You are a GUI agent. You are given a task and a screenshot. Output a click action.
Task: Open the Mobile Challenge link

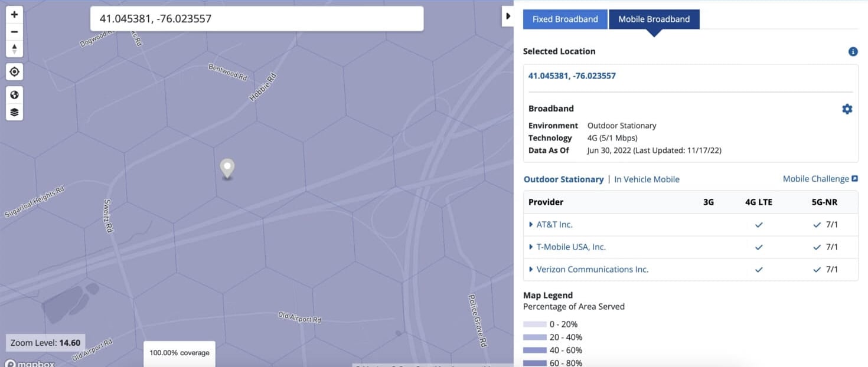tap(820, 179)
